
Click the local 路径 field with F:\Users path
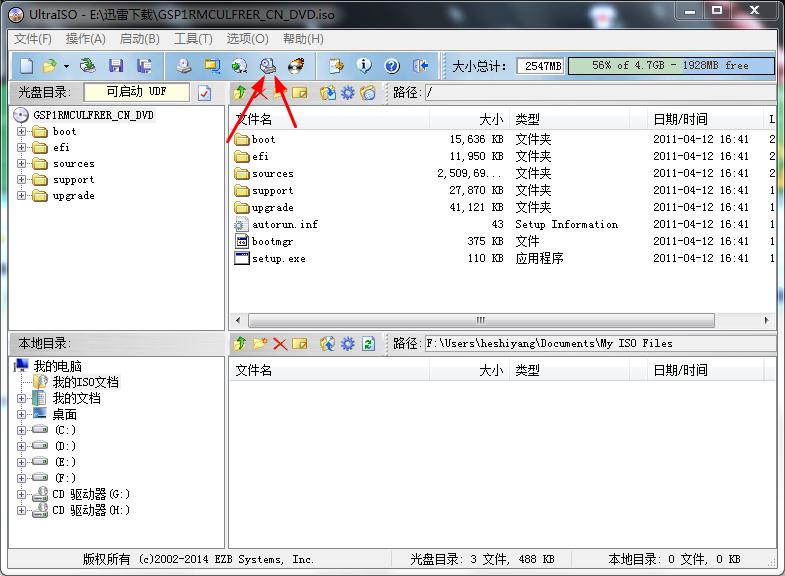(600, 344)
